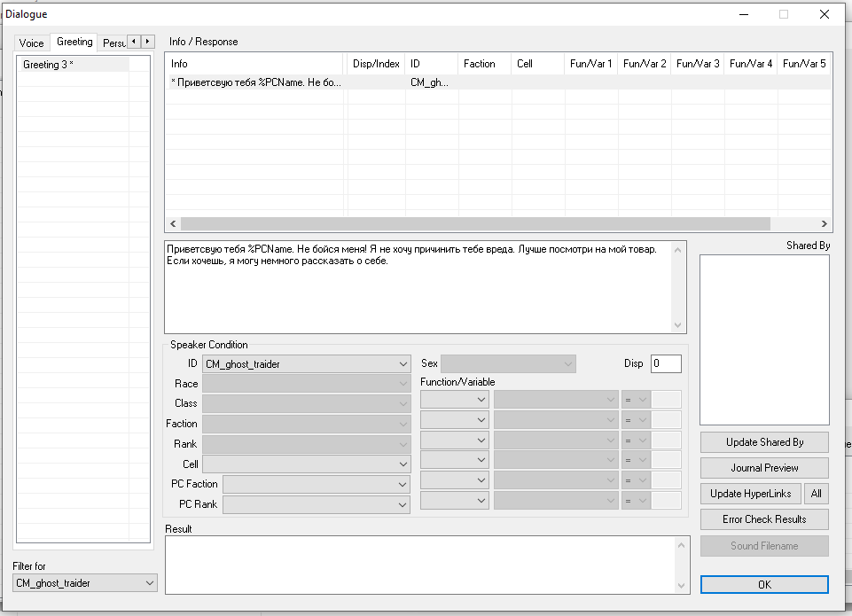Open the speaker Faction dropdown
This screenshot has height=616, width=852.
click(307, 424)
